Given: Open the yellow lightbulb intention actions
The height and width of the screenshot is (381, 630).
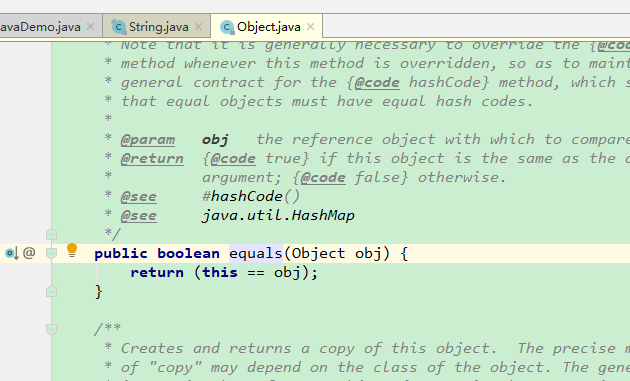Looking at the screenshot, I should 72,250.
